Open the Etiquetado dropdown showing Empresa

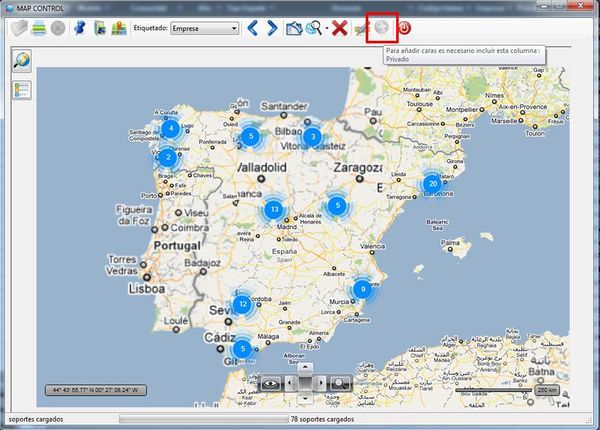tap(205, 28)
